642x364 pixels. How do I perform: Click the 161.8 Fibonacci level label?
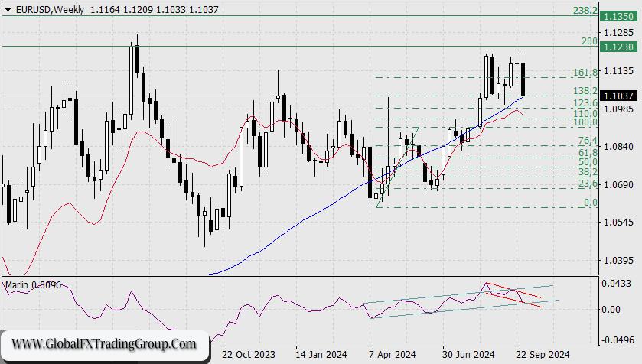(585, 73)
